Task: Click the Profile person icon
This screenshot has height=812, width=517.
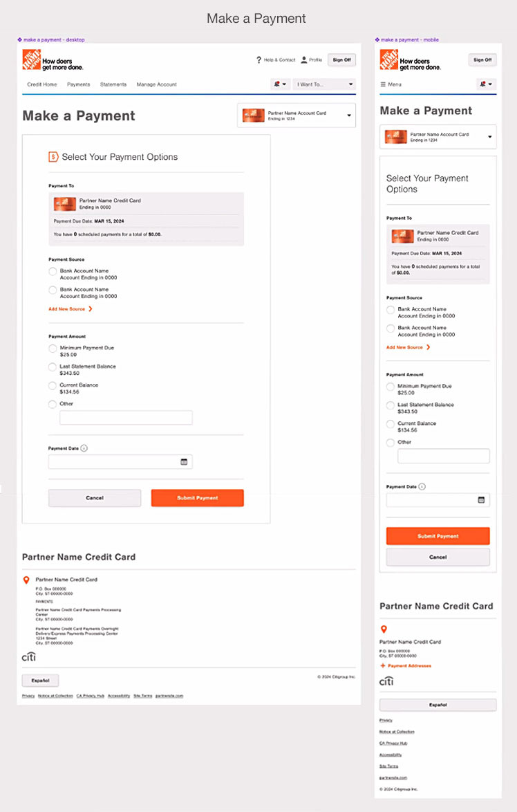Action: pyautogui.click(x=304, y=60)
